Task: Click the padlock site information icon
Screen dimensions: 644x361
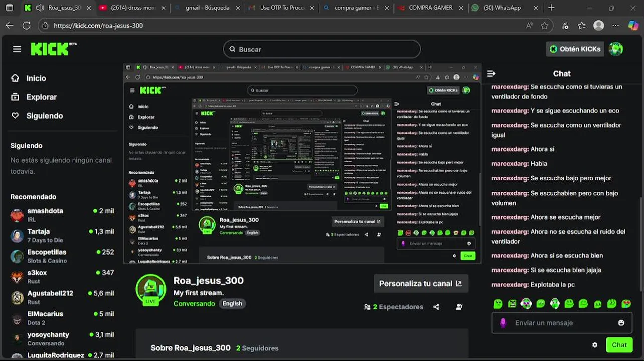Action: (x=45, y=26)
